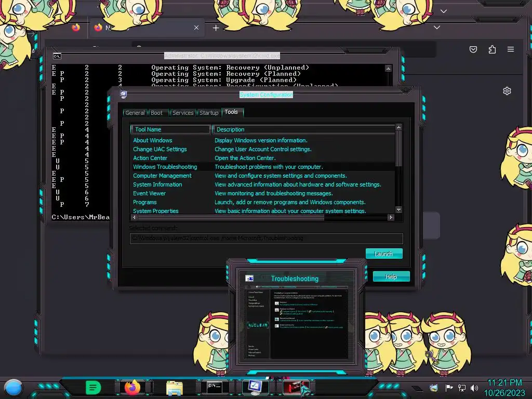Click System Configuration title bar icon

(124, 95)
